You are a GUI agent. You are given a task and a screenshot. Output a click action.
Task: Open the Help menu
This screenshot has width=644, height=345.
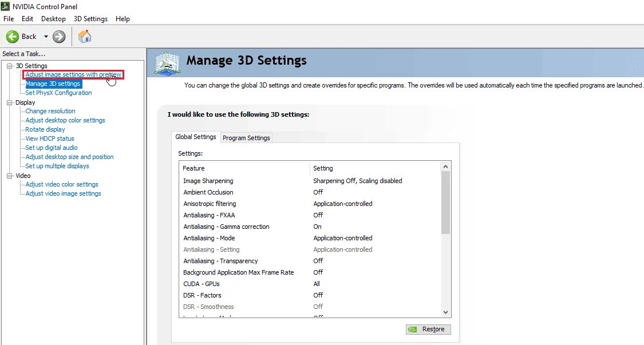click(x=123, y=19)
